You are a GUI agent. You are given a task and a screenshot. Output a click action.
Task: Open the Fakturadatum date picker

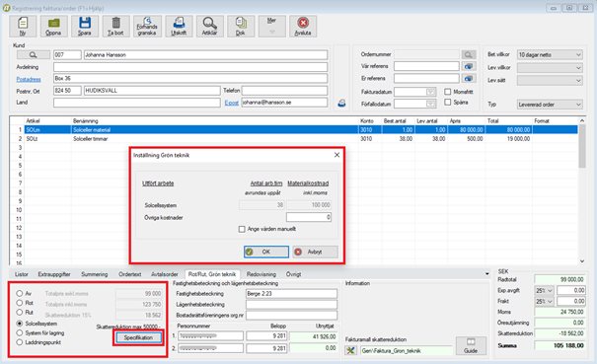(x=430, y=92)
